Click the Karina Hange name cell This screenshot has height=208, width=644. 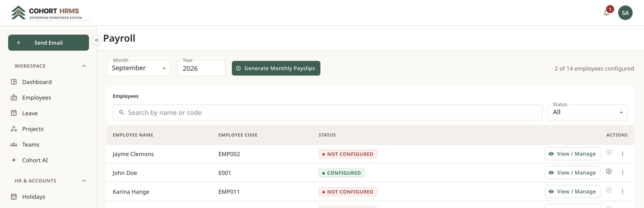pos(131,192)
